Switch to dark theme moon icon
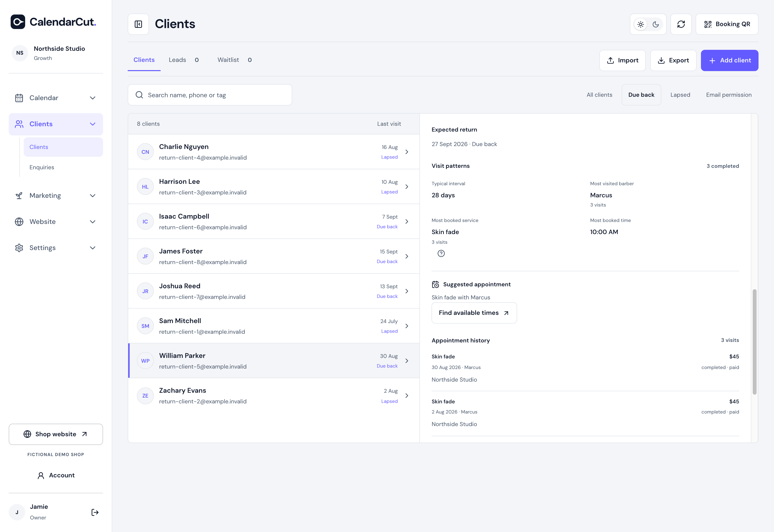The width and height of the screenshot is (774, 532). tap(655, 24)
